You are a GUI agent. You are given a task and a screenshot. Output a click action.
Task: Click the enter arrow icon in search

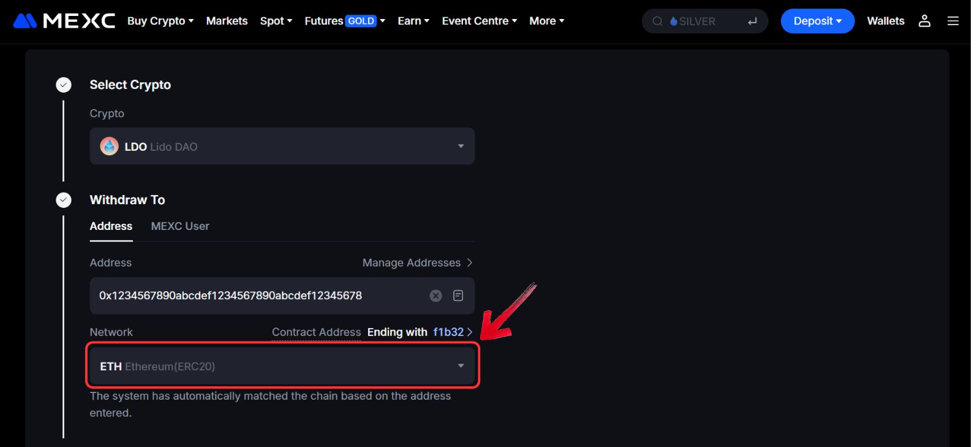click(x=752, y=21)
